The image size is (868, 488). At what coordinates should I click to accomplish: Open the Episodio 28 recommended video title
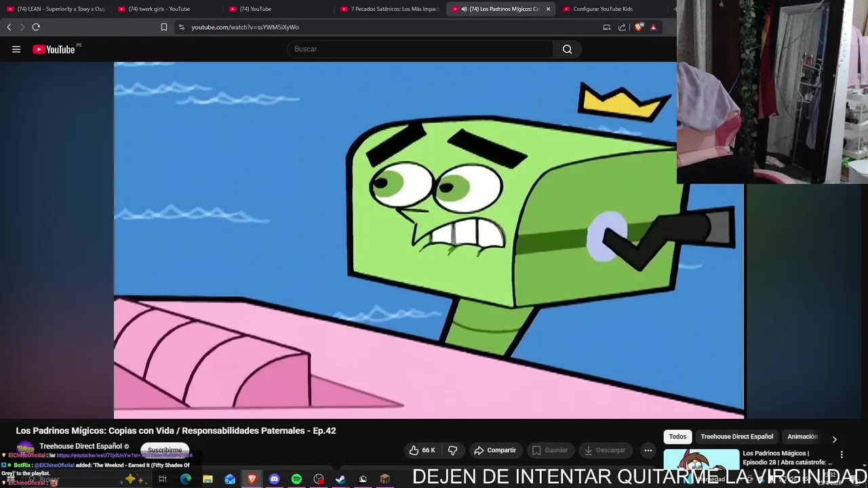(x=787, y=457)
